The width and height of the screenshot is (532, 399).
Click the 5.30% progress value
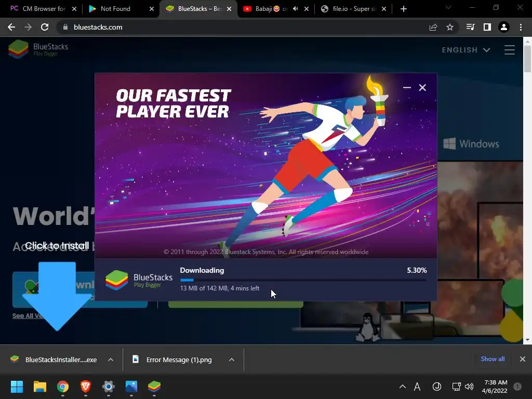tap(417, 270)
